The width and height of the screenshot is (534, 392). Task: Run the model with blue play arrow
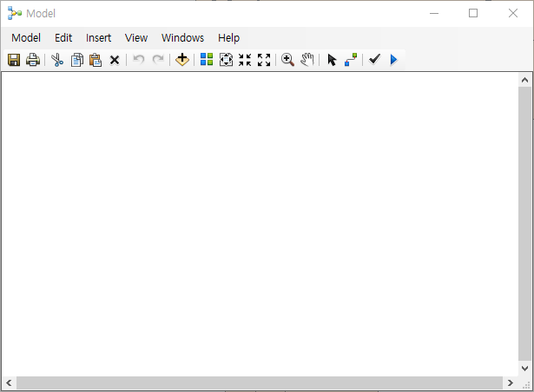tap(393, 60)
